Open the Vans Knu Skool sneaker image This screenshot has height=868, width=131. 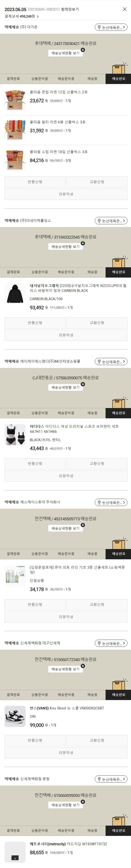[15, 716]
